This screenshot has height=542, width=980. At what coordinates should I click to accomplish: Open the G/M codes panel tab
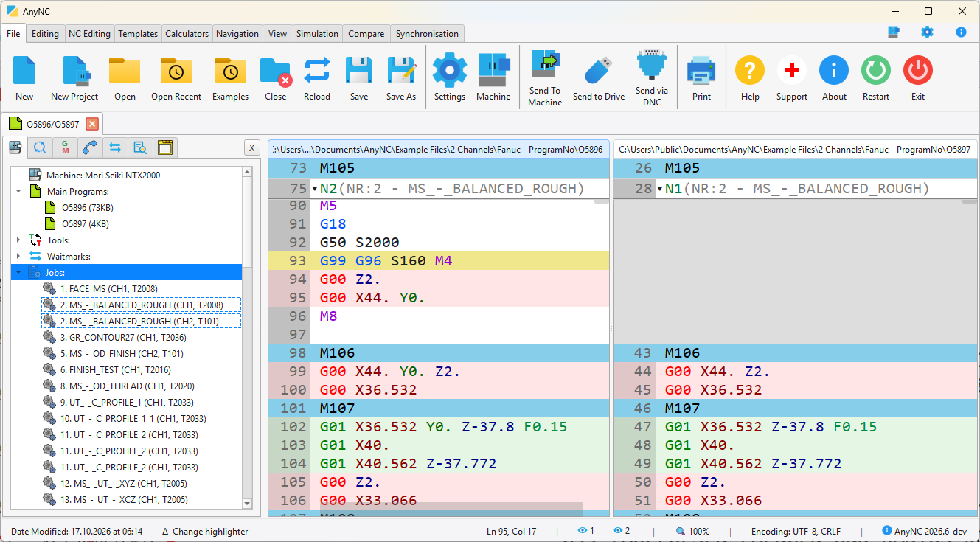[65, 147]
